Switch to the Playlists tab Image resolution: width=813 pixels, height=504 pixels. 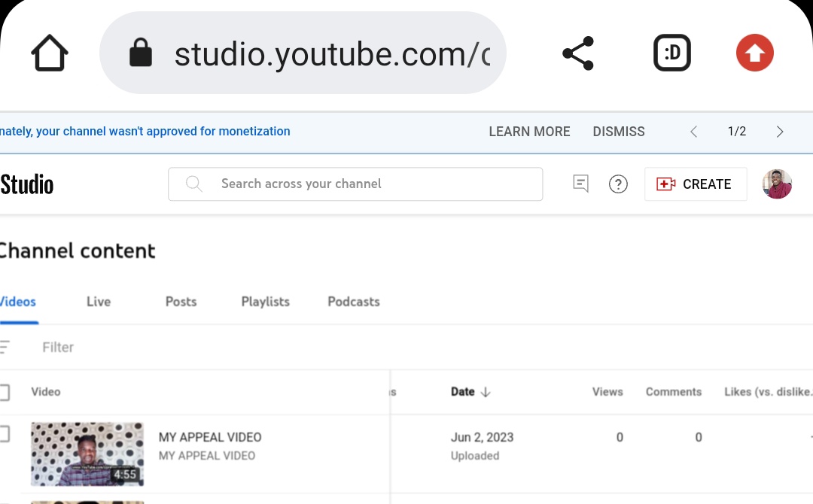coord(266,302)
